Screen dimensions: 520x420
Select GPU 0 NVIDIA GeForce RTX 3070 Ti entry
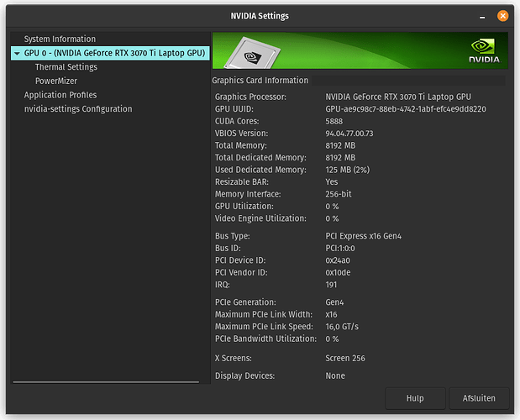110,53
